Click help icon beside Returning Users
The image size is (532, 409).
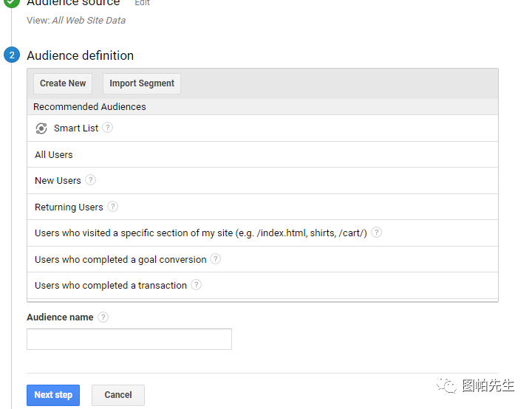click(x=112, y=207)
